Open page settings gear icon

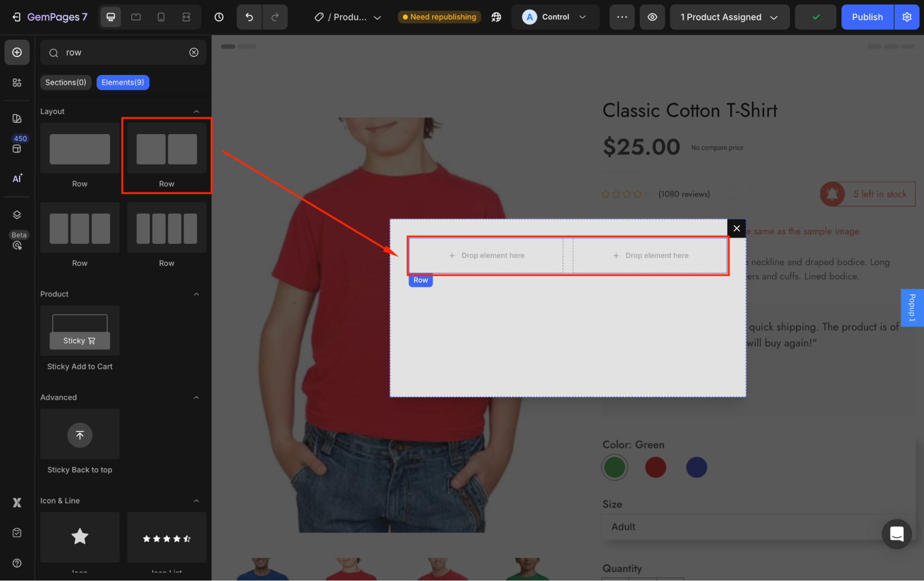[906, 17]
